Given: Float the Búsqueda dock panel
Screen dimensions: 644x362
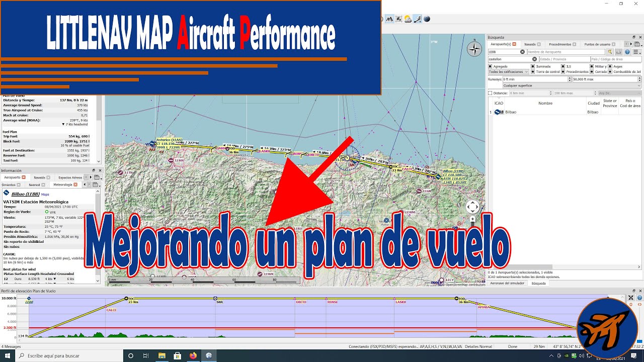Looking at the screenshot, I should (x=634, y=37).
